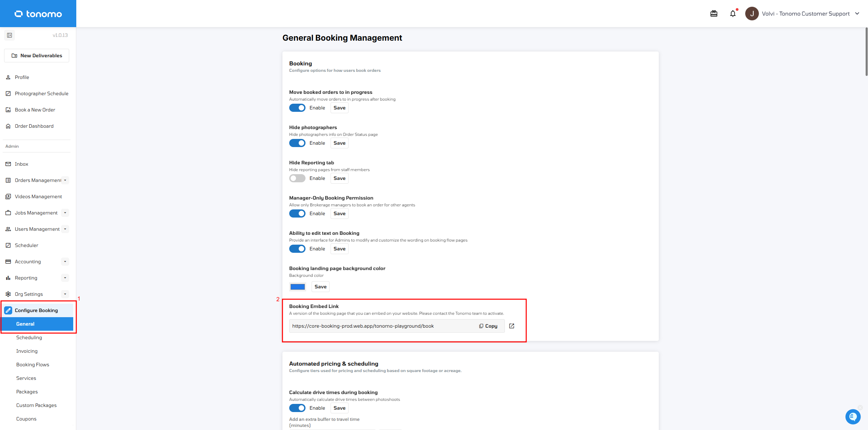Expand Accounting submenu arrow
This screenshot has height=430, width=868.
[x=65, y=262]
